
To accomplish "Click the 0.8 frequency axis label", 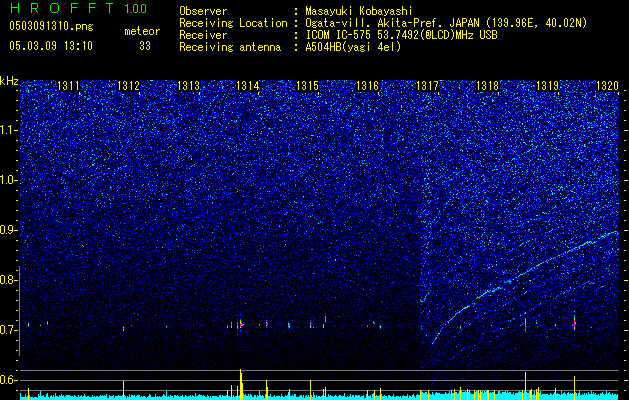I will (8, 280).
